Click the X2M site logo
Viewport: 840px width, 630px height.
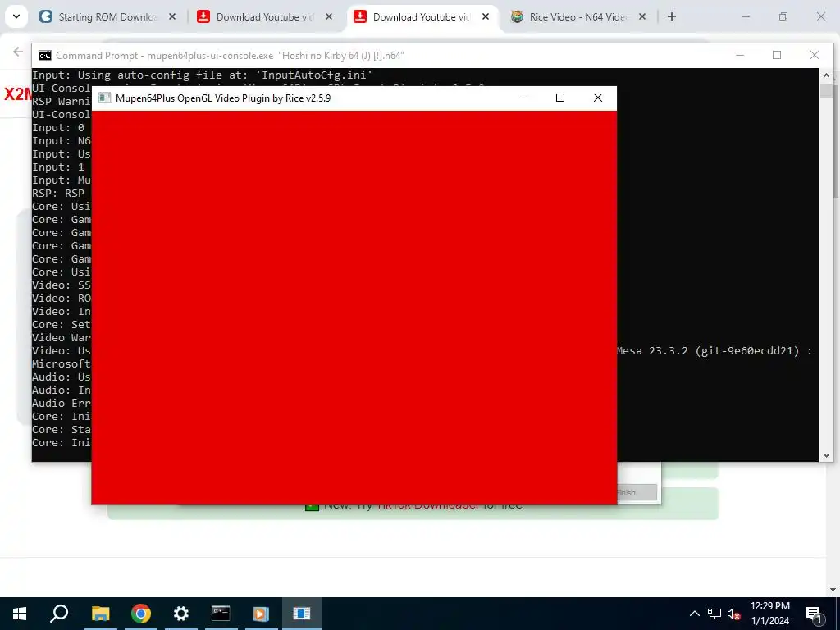[x=18, y=94]
